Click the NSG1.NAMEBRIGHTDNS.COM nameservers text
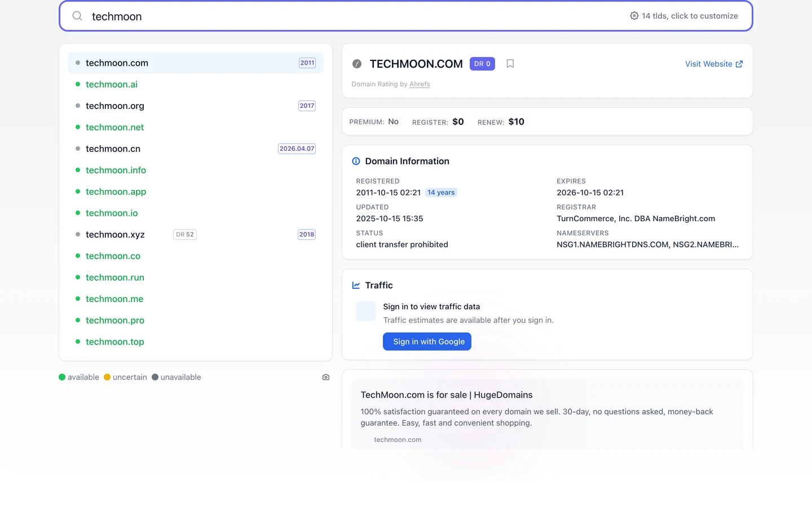This screenshot has width=812, height=508. (647, 244)
